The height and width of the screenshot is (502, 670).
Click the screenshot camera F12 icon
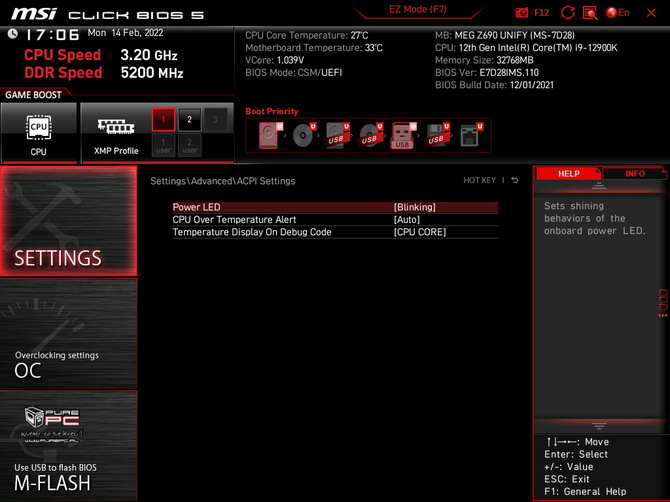pyautogui.click(x=522, y=13)
